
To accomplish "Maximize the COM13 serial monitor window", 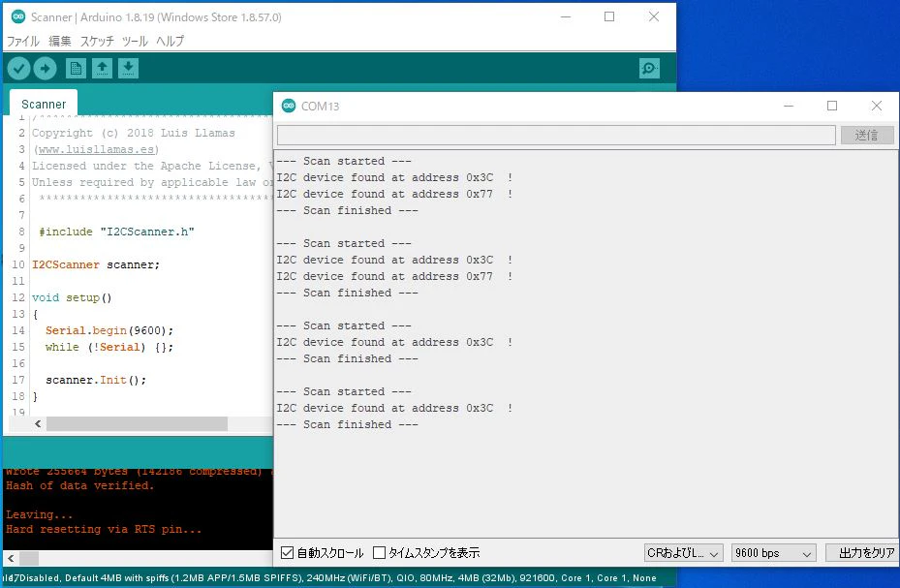I will (831, 106).
